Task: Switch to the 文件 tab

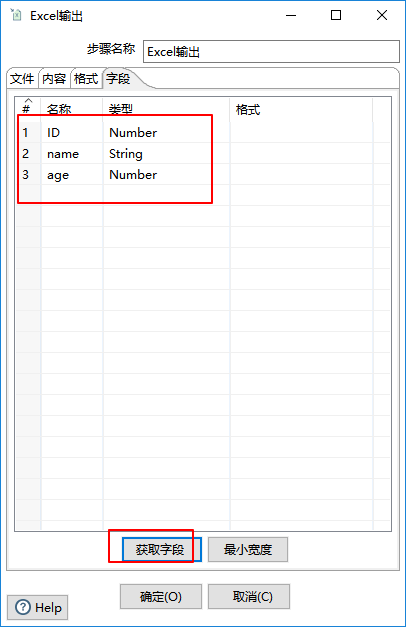Action: pos(22,78)
